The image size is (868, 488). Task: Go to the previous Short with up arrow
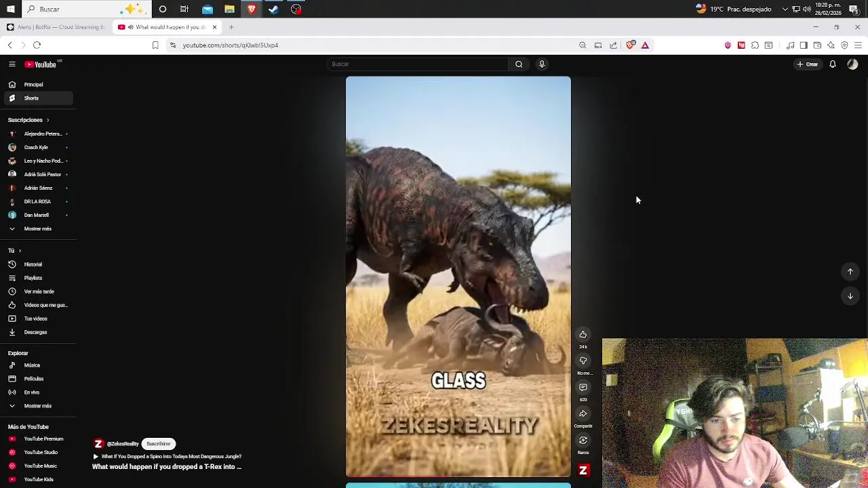tap(850, 272)
